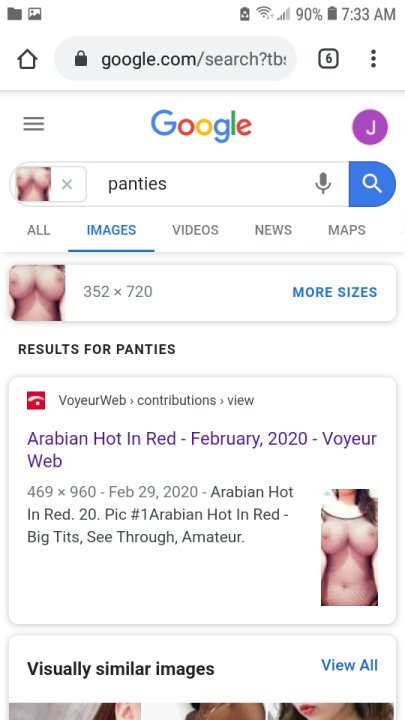Switch to the VIDEOS tab
The height and width of the screenshot is (720, 405).
point(195,230)
